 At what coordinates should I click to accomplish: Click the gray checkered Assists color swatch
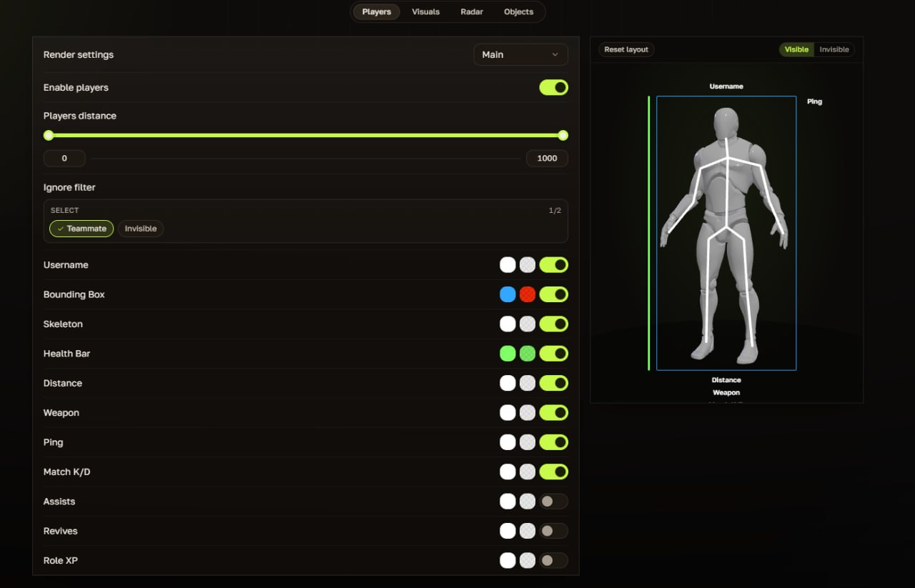point(528,502)
